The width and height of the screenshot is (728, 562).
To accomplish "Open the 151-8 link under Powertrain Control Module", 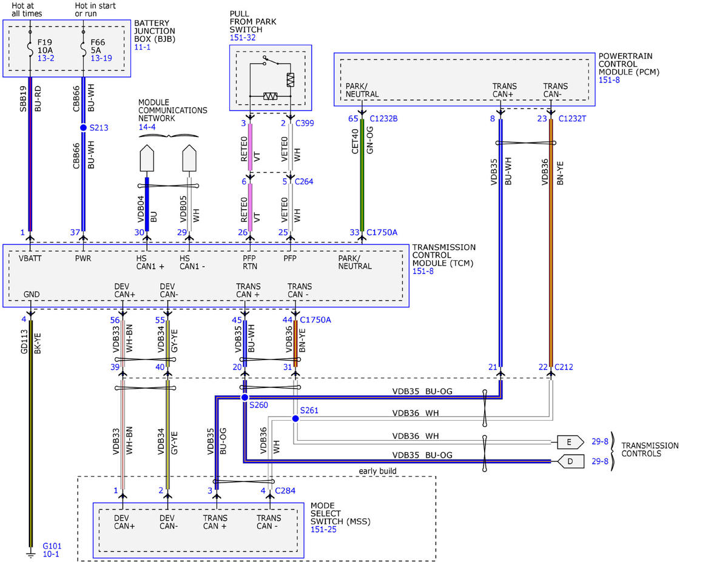I will pyautogui.click(x=609, y=79).
